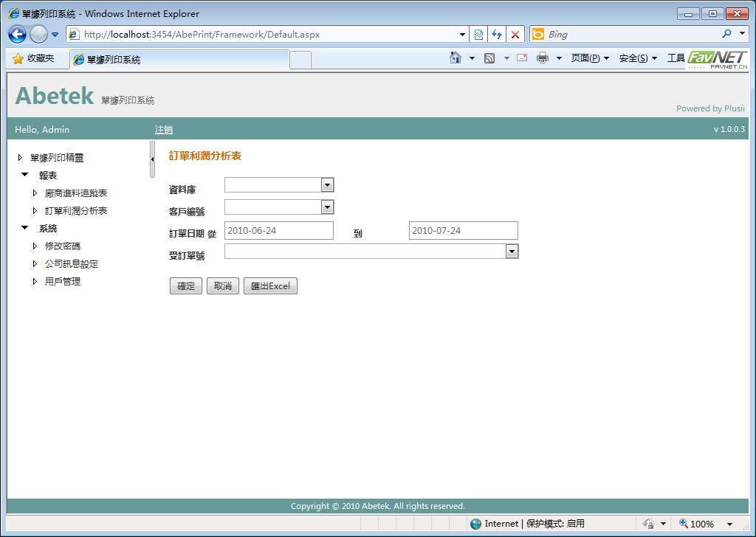
Task: Collapse the sidebar with the splitter arrow
Action: [x=152, y=159]
